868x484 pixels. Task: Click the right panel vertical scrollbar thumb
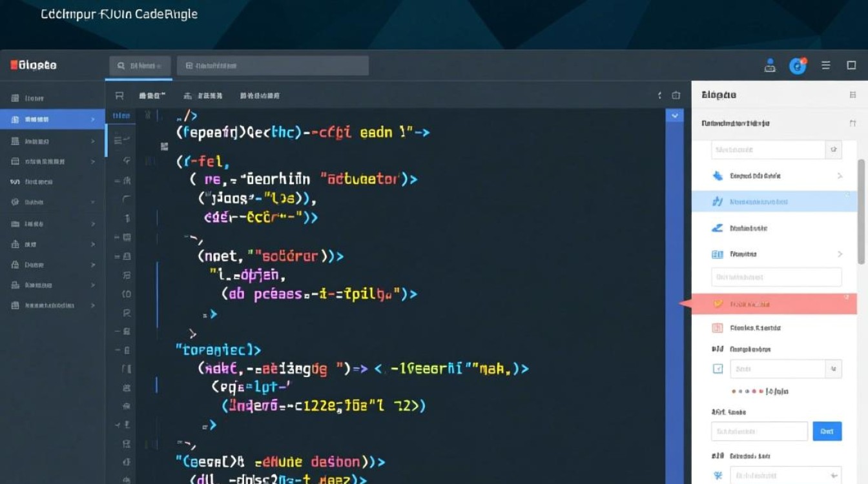pyautogui.click(x=861, y=213)
